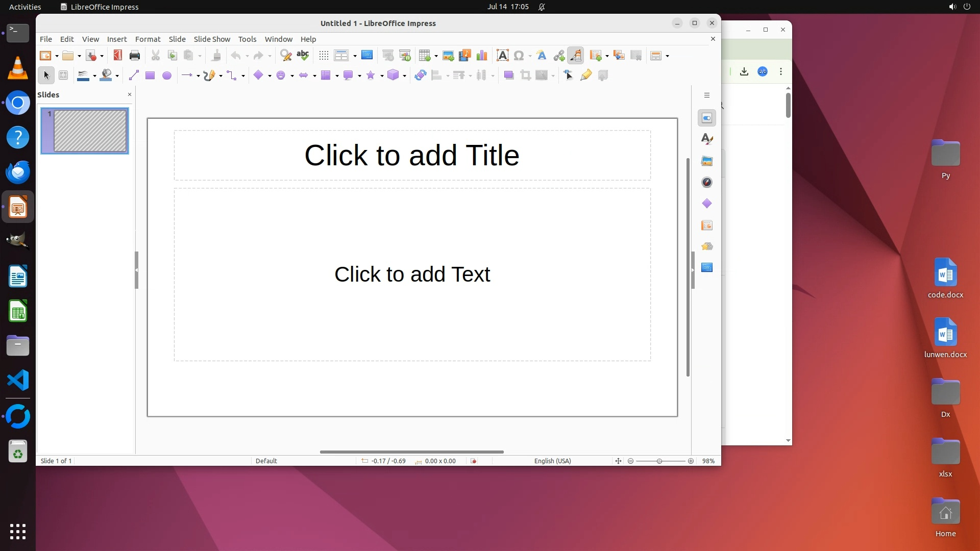Open sidebar Gallery panel icon
Image resolution: width=980 pixels, height=551 pixels.
pos(707,161)
